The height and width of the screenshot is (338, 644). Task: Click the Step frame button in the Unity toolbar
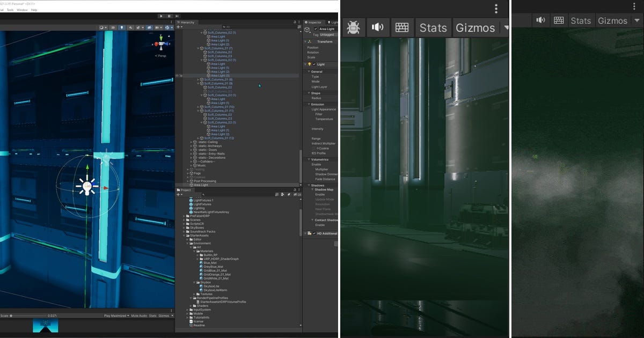click(178, 16)
